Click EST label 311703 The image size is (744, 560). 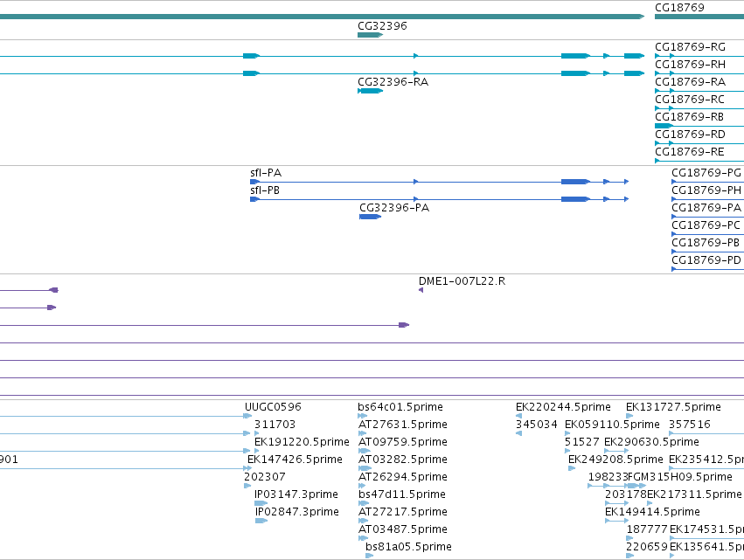(x=275, y=425)
